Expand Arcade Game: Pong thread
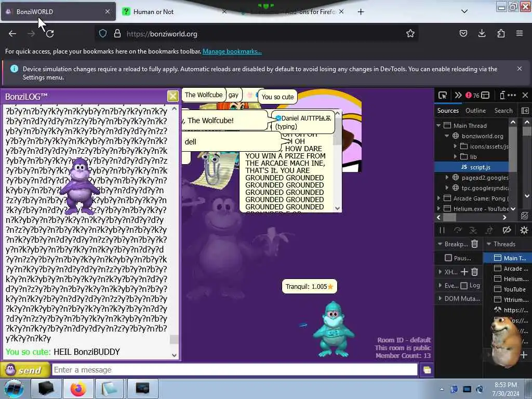This screenshot has height=399, width=532. (x=438, y=198)
